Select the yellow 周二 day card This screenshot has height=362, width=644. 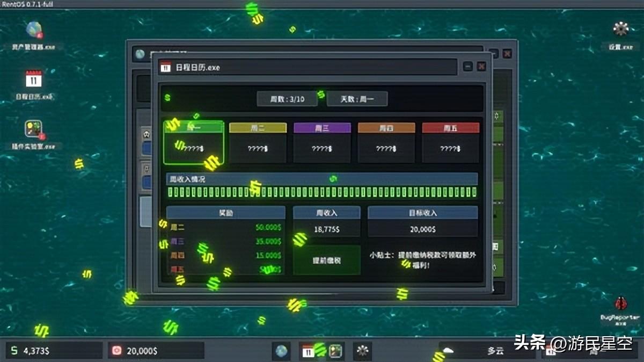coord(258,142)
